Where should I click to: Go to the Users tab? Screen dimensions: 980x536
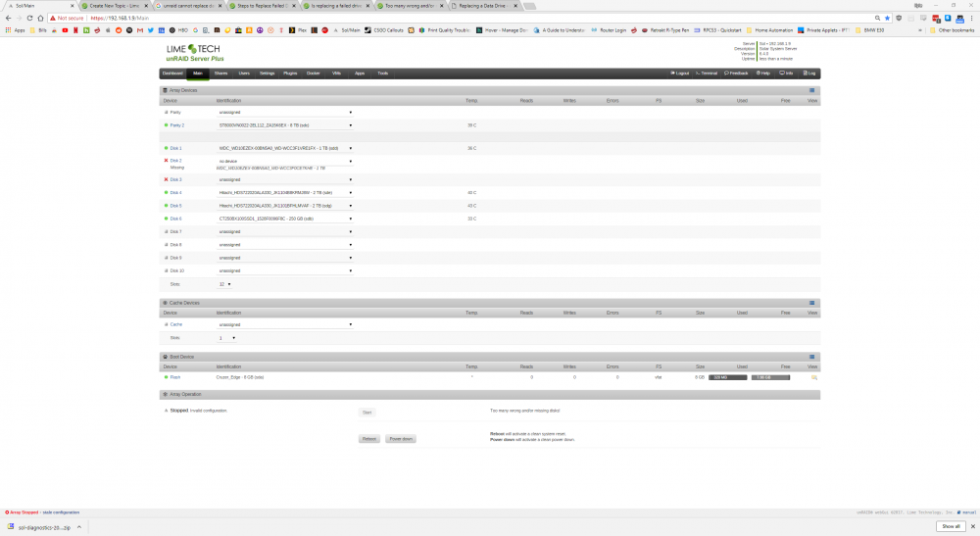tap(244, 73)
